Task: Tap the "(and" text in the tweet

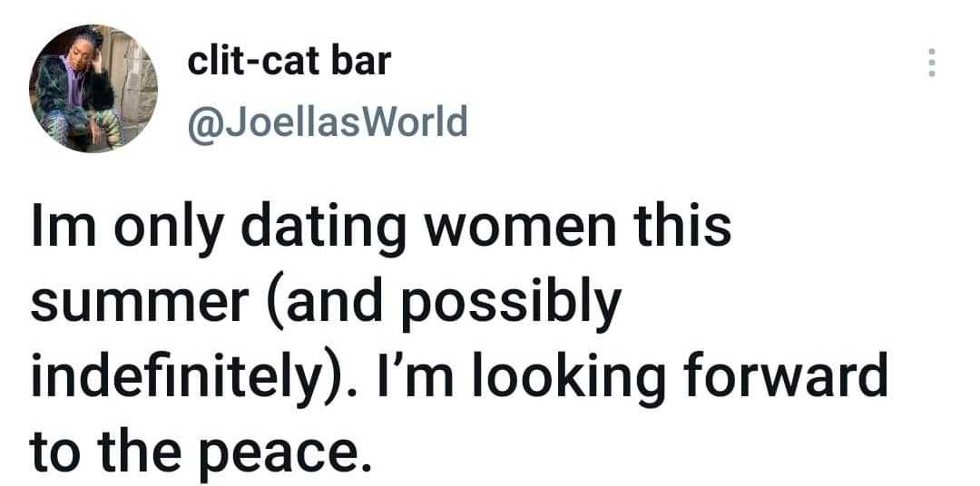Action: coord(319,303)
